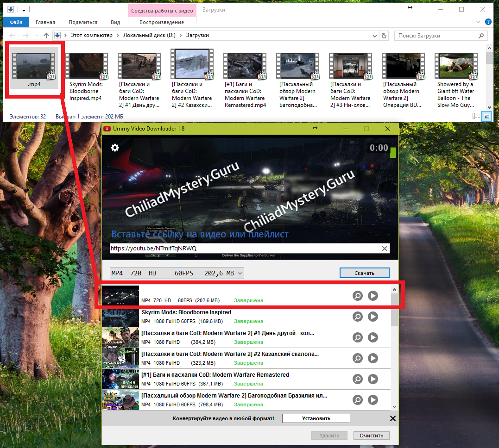Select the Багоподобная Бразилия row thumbnail
This screenshot has width=499, height=448.
[120, 400]
